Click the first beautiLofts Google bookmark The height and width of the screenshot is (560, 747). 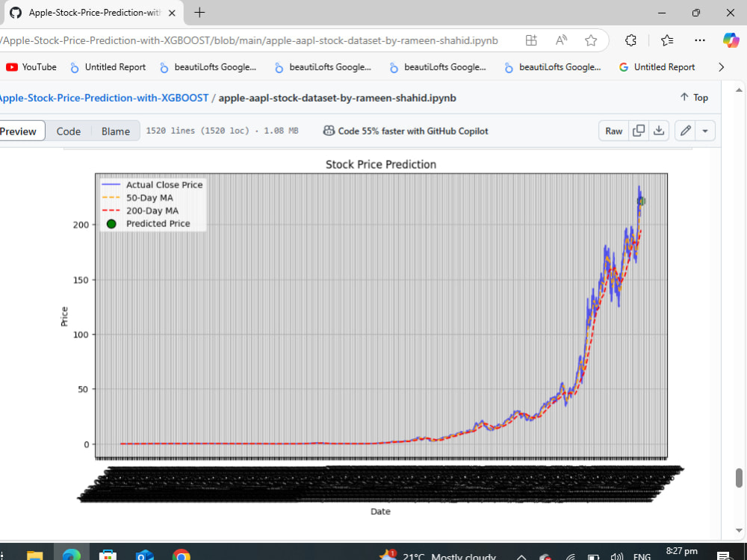(208, 67)
